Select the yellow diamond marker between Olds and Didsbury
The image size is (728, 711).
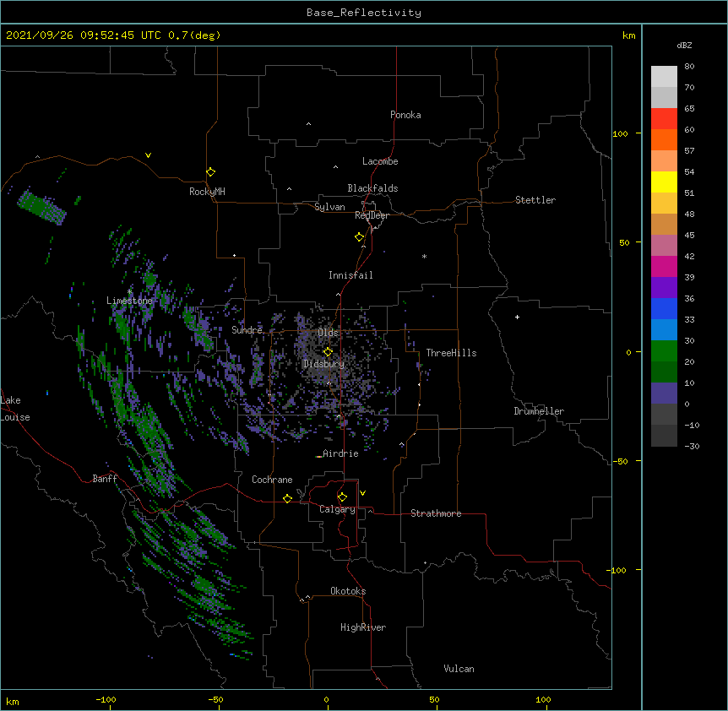[x=328, y=352]
